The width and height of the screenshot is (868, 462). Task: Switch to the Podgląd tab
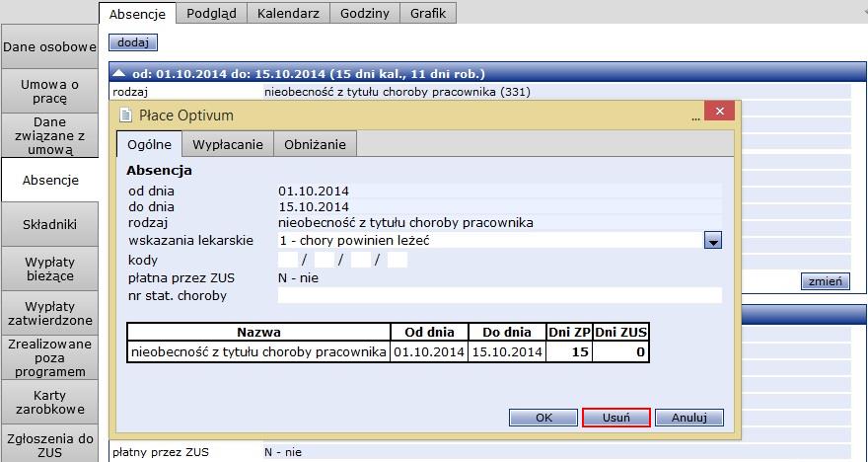(x=211, y=13)
